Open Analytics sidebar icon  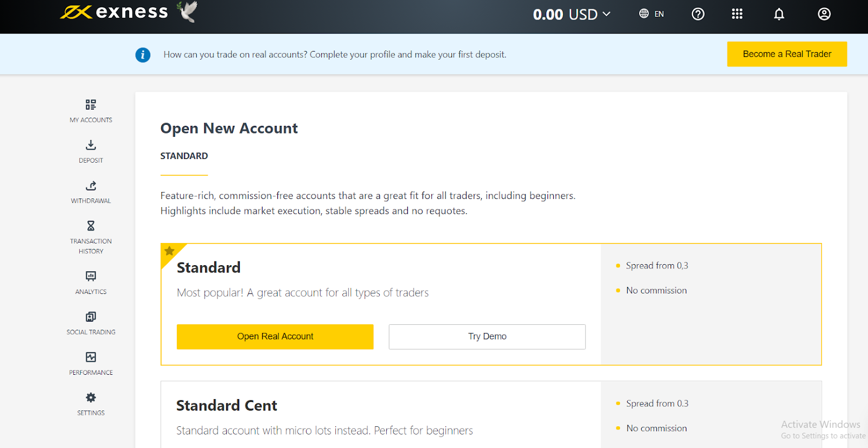(91, 276)
